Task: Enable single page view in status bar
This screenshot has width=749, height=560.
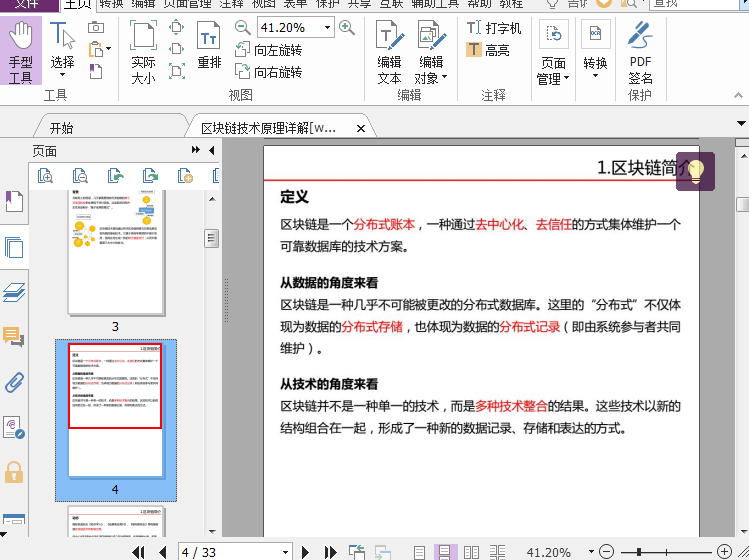Action: pyautogui.click(x=419, y=552)
